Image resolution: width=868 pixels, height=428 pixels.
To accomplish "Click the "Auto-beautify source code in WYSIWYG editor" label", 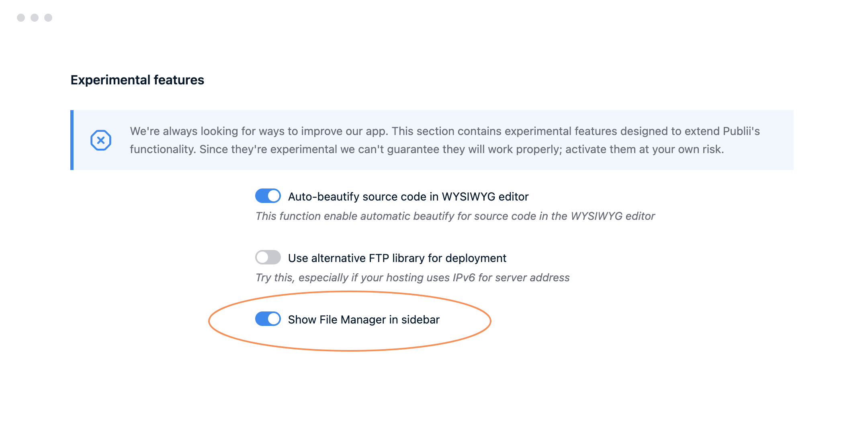I will pos(408,197).
